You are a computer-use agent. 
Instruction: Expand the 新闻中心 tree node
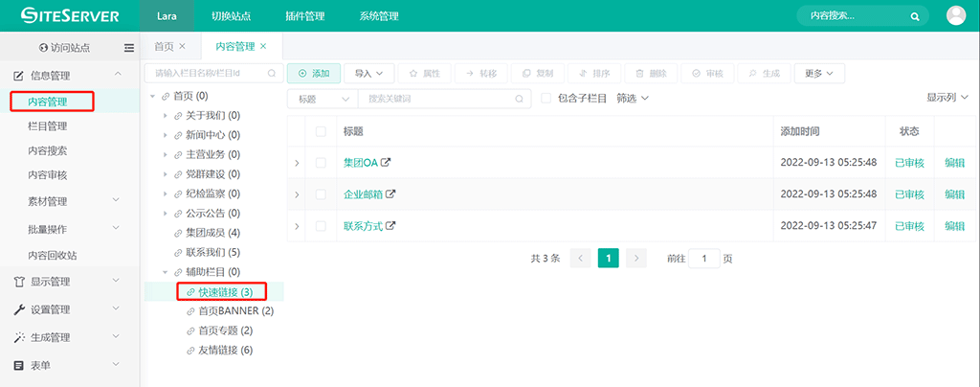165,135
